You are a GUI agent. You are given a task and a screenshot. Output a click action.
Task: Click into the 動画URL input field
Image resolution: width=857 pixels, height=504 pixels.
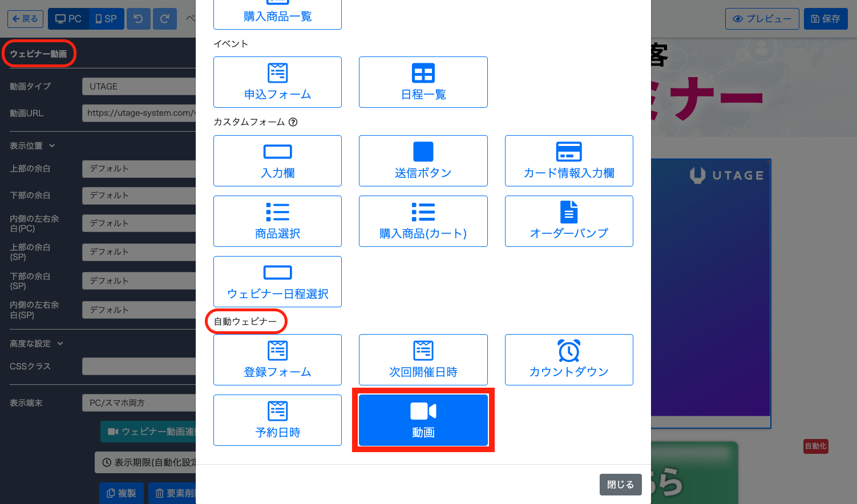click(x=139, y=113)
